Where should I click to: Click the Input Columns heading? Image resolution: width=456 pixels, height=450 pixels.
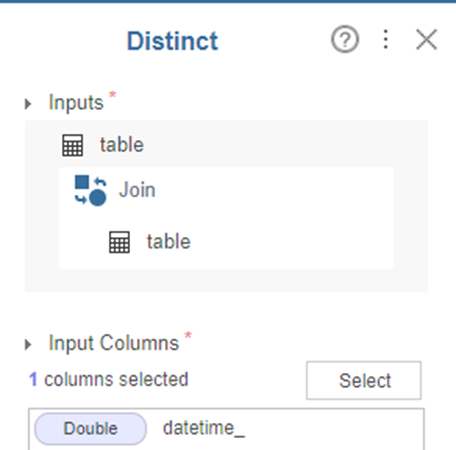pos(114,343)
